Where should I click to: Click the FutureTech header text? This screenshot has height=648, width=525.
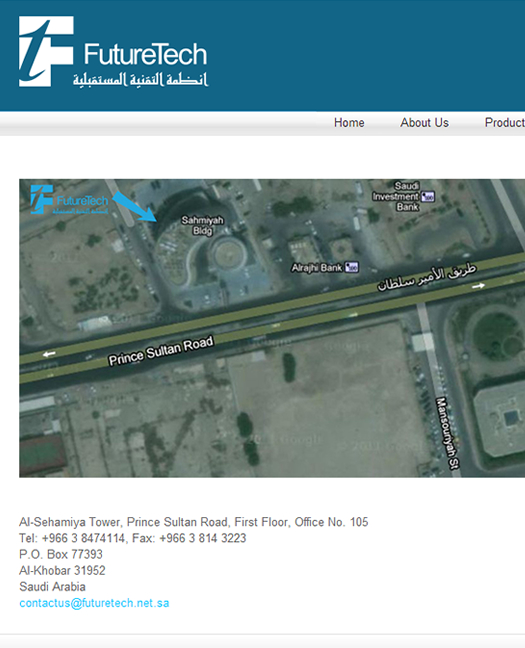146,54
